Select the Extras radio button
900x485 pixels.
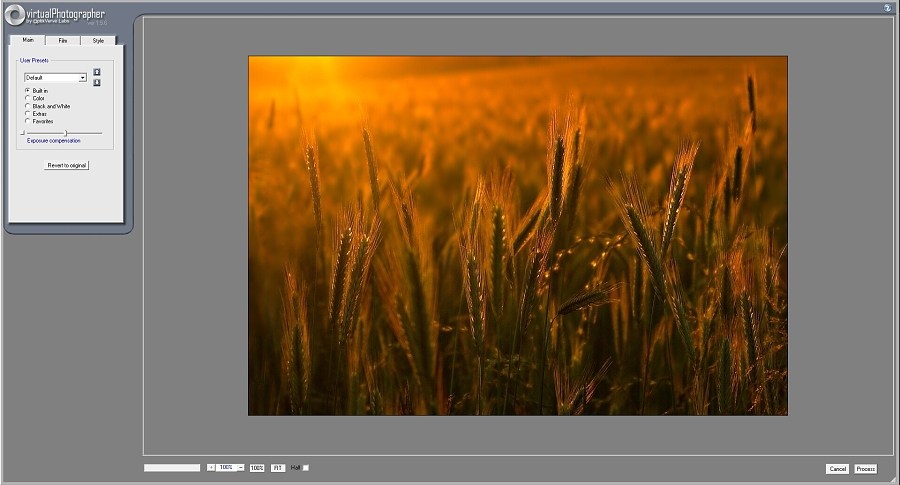tap(28, 114)
